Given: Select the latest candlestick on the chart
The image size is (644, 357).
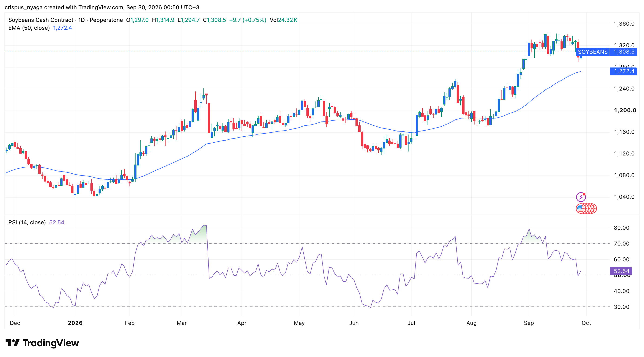Looking at the screenshot, I should point(581,57).
